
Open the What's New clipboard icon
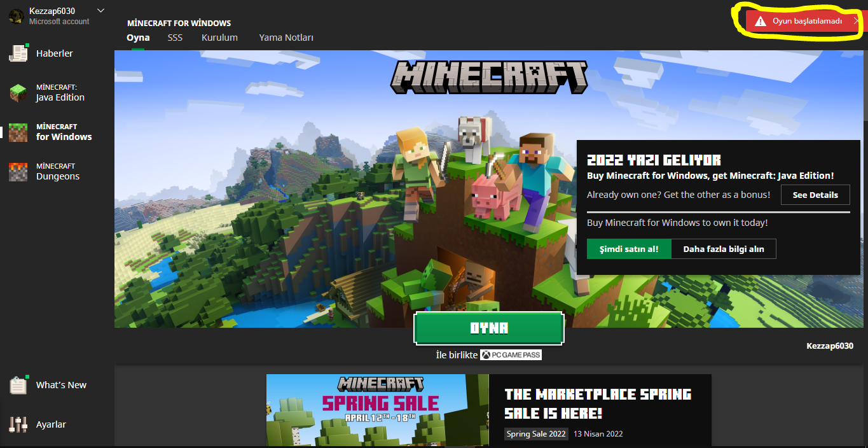click(18, 385)
